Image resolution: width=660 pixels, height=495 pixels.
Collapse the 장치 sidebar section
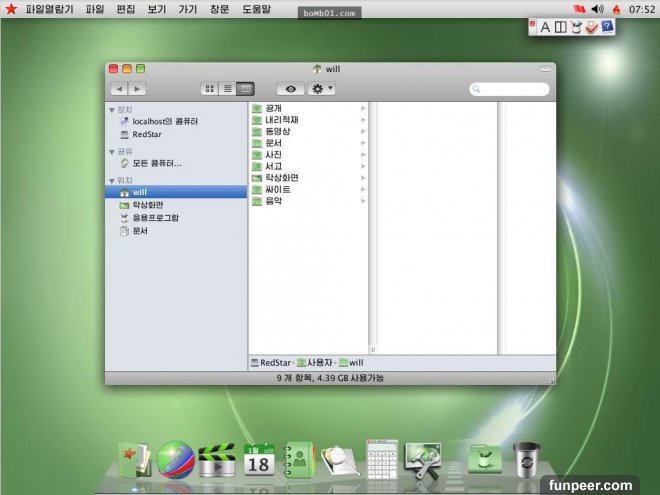tap(112, 109)
